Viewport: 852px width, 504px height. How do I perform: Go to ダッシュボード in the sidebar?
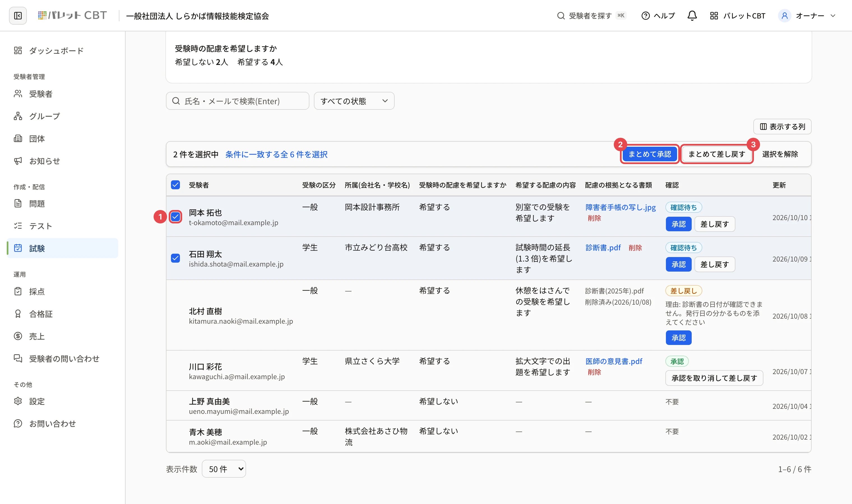point(62,51)
